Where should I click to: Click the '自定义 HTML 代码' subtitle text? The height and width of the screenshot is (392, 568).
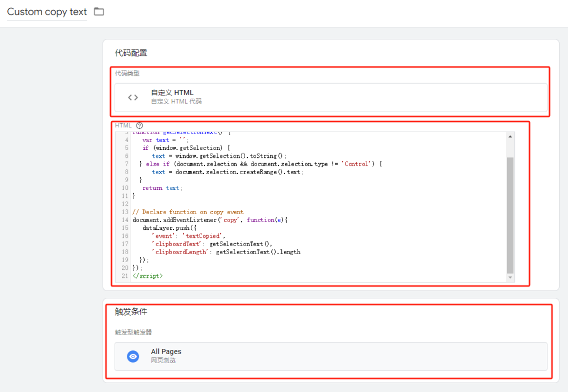tap(176, 102)
